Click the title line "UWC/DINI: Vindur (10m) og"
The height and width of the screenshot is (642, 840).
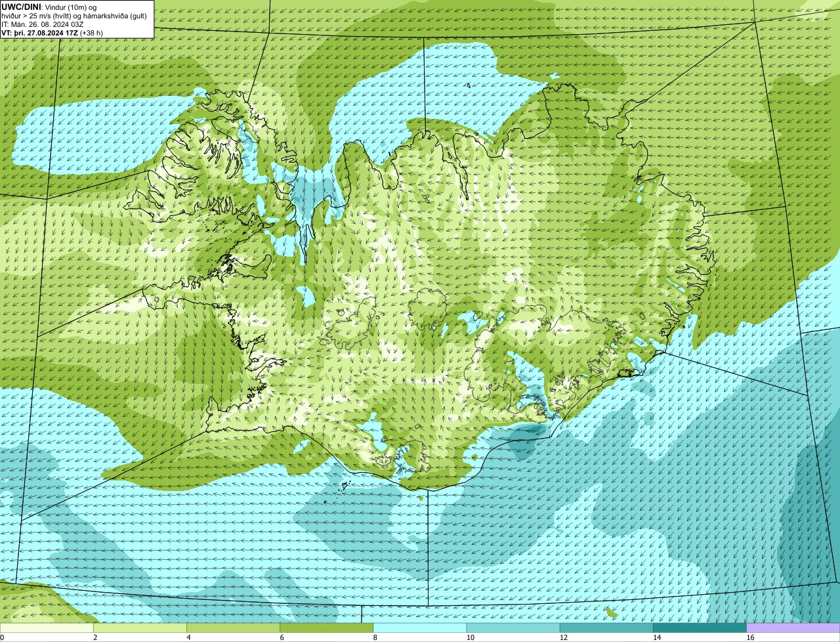49,7
